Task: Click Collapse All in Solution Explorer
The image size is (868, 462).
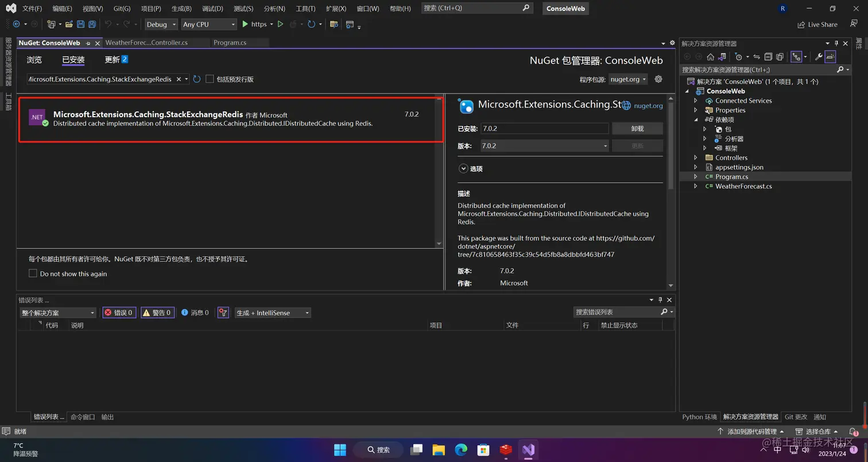Action: (768, 57)
